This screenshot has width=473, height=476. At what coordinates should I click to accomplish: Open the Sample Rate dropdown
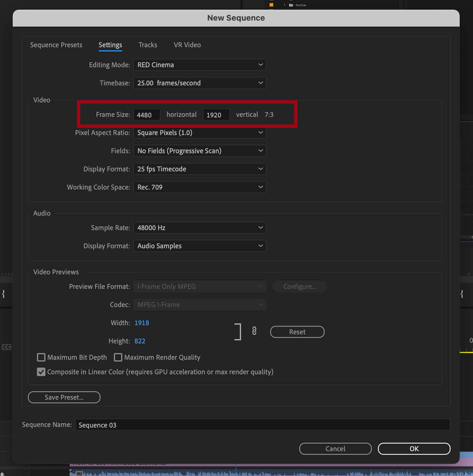click(200, 228)
